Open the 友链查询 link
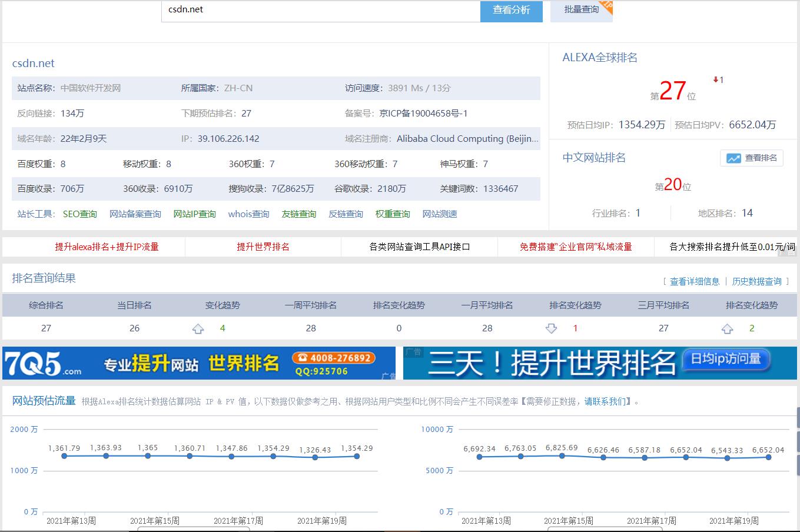The image size is (800, 532). tap(299, 214)
